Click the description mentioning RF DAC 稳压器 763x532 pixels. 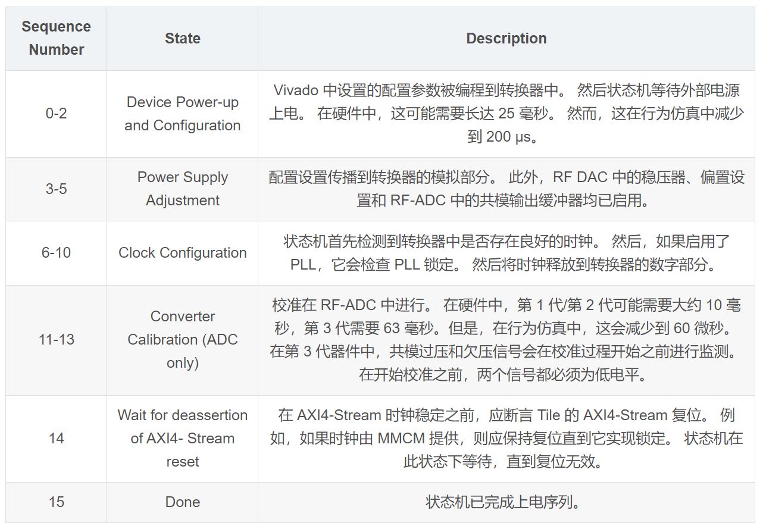coord(506,189)
